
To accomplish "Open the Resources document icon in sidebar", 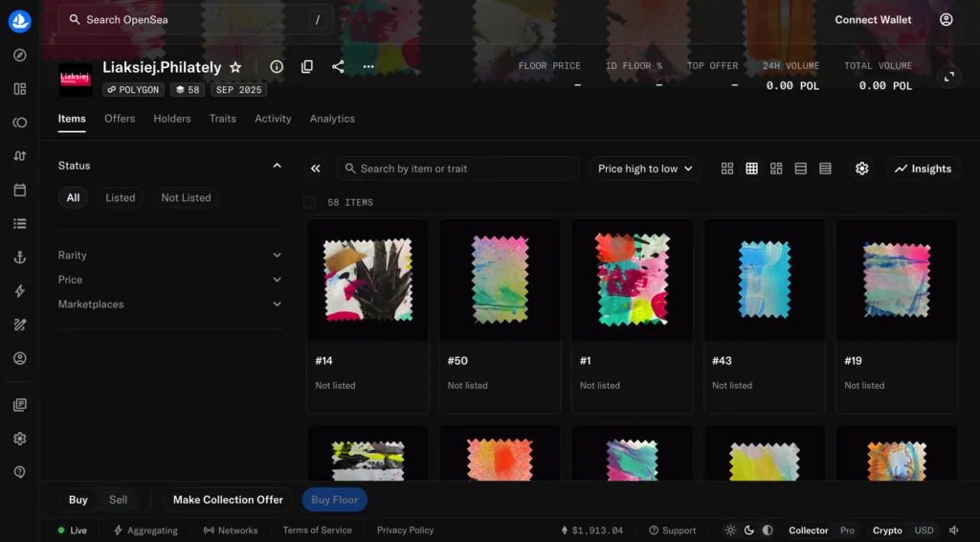I will coord(20,405).
